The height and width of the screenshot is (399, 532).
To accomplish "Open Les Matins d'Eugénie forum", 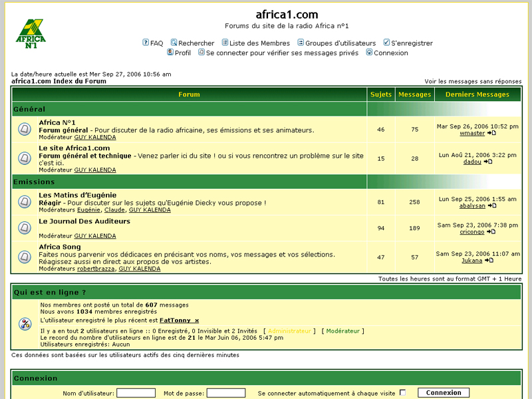I will (78, 195).
